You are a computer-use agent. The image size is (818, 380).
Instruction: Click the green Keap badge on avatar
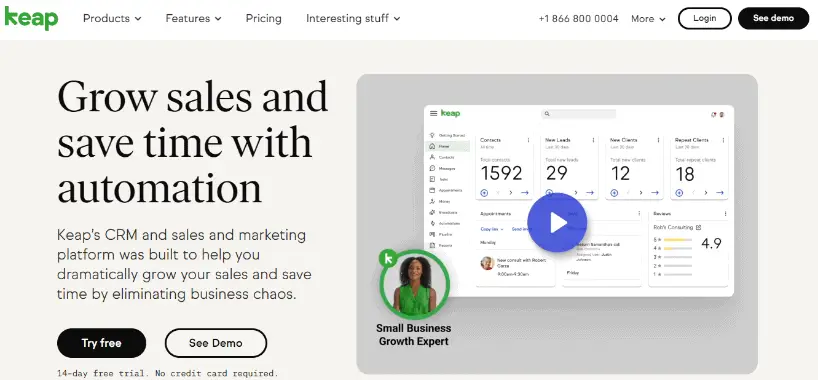(x=388, y=258)
